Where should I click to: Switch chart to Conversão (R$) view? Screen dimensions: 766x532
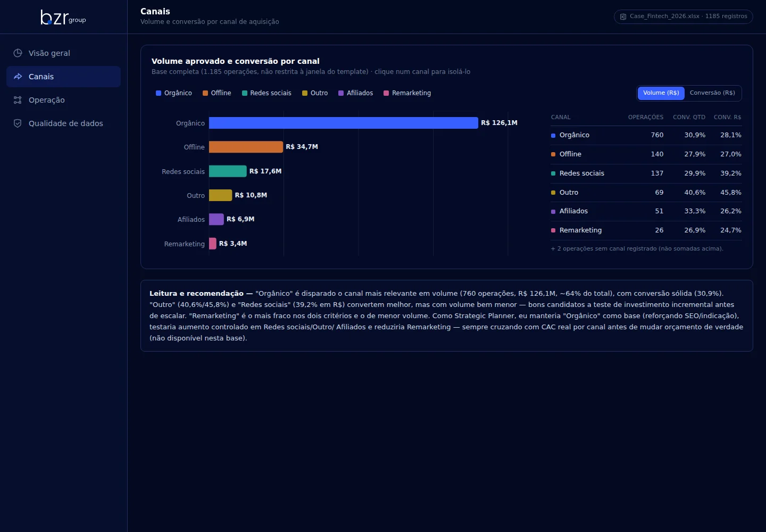click(712, 93)
